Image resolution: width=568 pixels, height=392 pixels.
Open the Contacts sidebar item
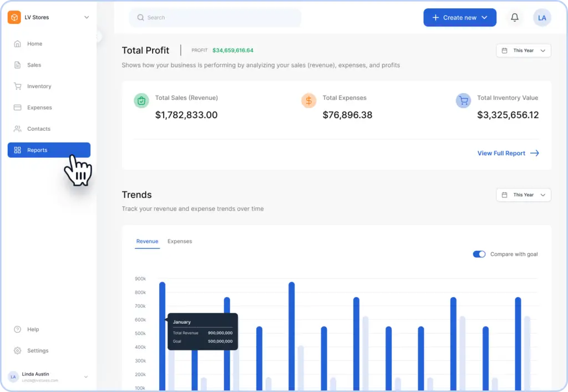click(x=38, y=129)
